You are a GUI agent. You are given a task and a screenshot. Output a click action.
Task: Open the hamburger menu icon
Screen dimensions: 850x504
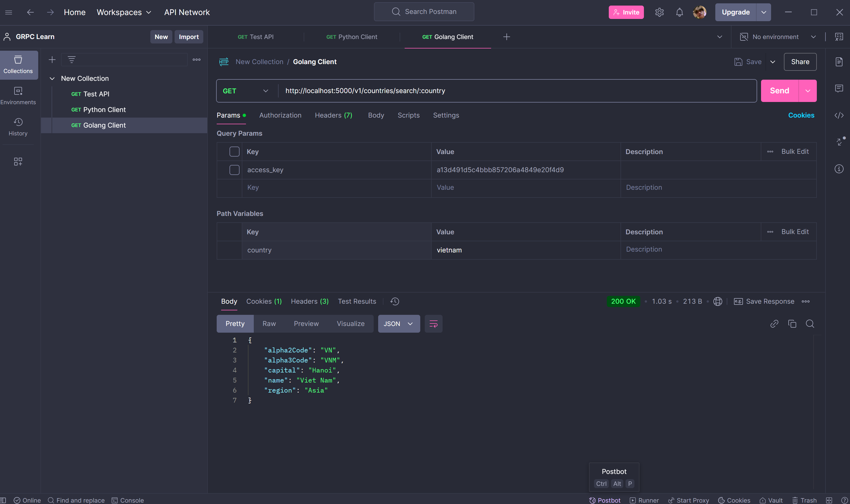click(x=9, y=12)
